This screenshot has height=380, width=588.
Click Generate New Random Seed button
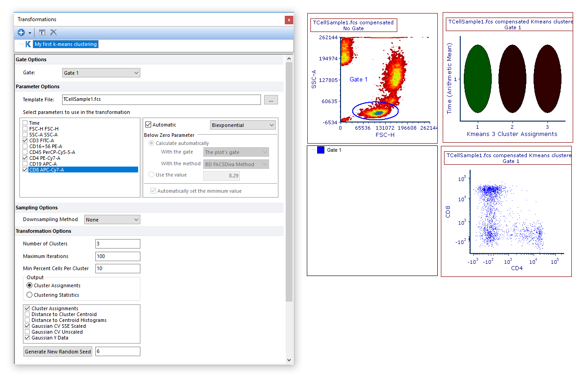(x=58, y=352)
